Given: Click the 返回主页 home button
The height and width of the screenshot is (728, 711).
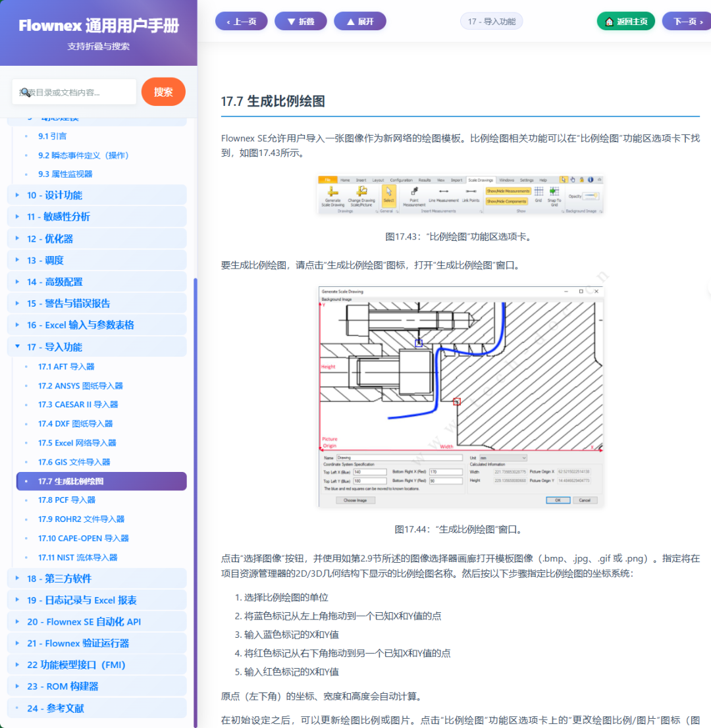Looking at the screenshot, I should point(625,21).
